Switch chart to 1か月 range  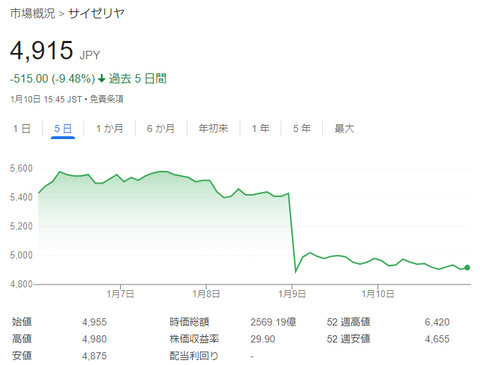point(110,129)
